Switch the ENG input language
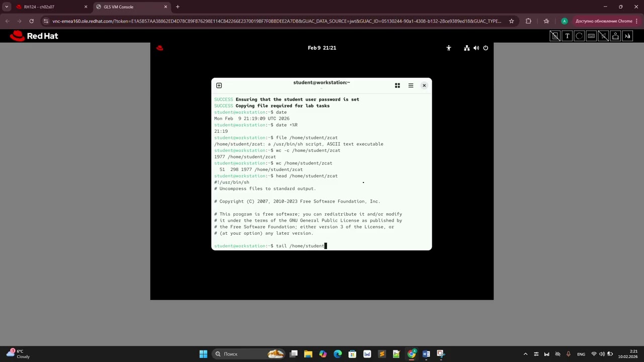Viewport: 644px width, 362px height. coord(581,354)
